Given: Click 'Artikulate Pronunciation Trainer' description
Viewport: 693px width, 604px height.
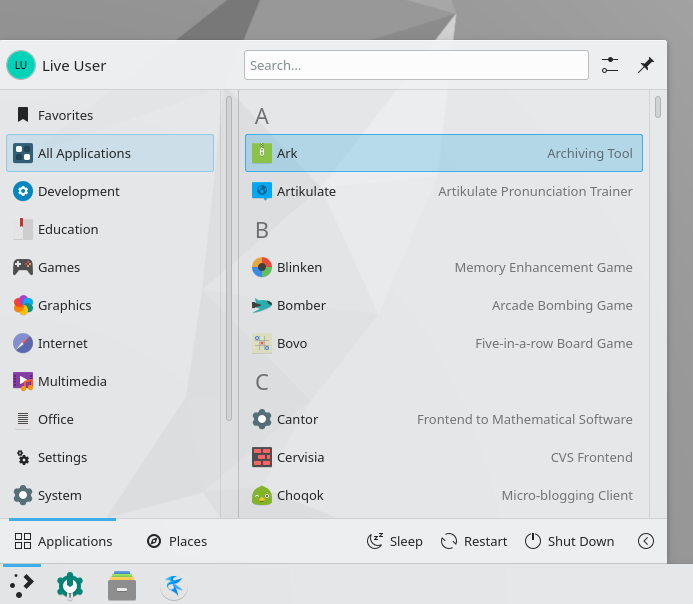Looking at the screenshot, I should click(x=535, y=191).
